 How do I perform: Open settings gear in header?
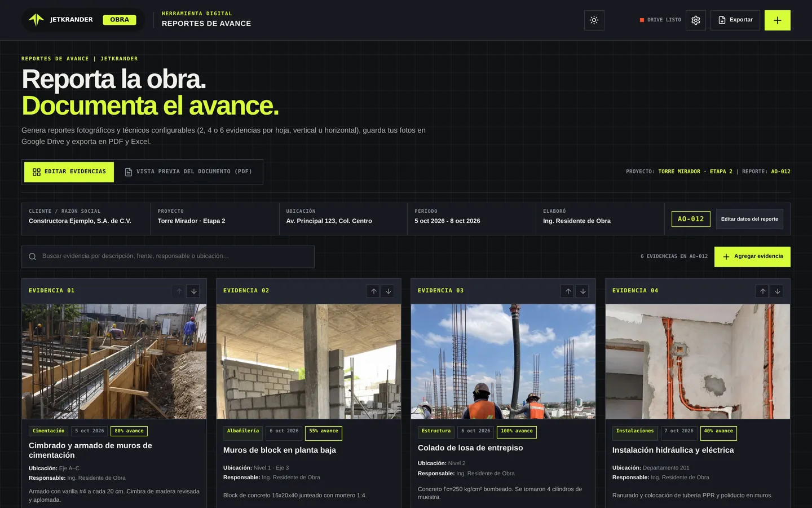click(x=696, y=20)
